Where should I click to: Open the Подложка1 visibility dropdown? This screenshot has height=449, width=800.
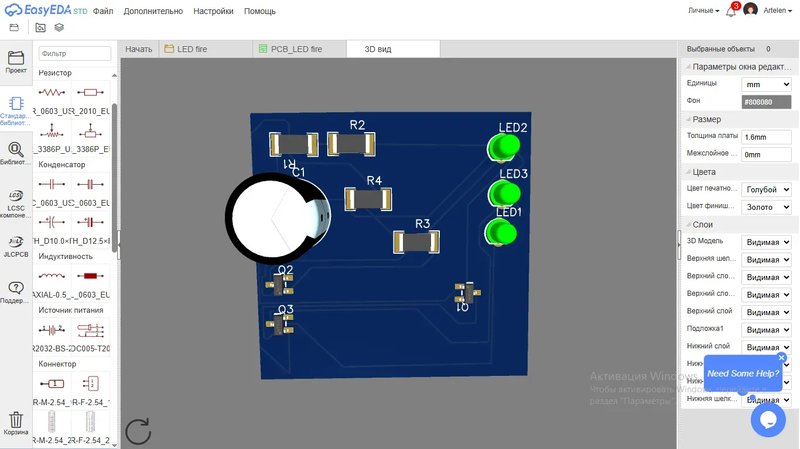coord(766,330)
